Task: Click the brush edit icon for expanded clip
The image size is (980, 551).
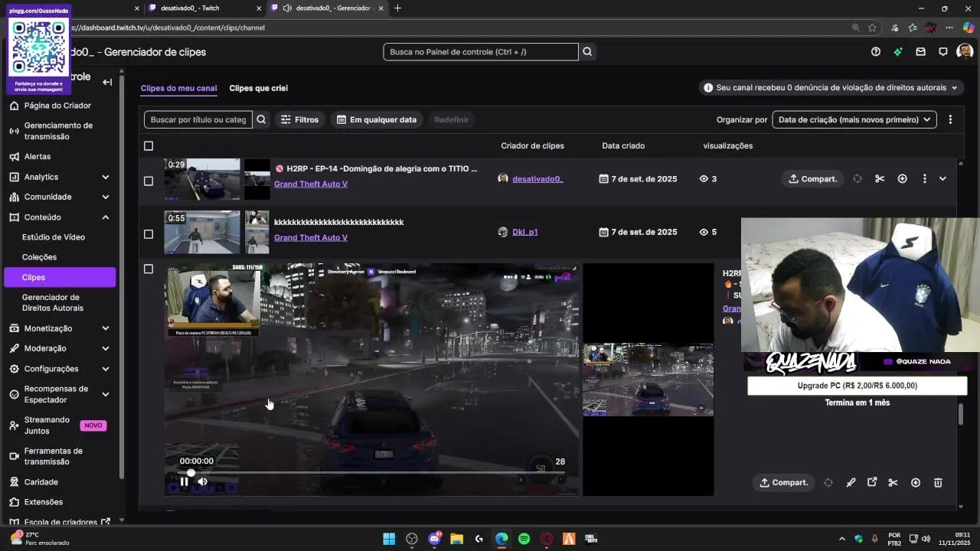Action: (851, 483)
